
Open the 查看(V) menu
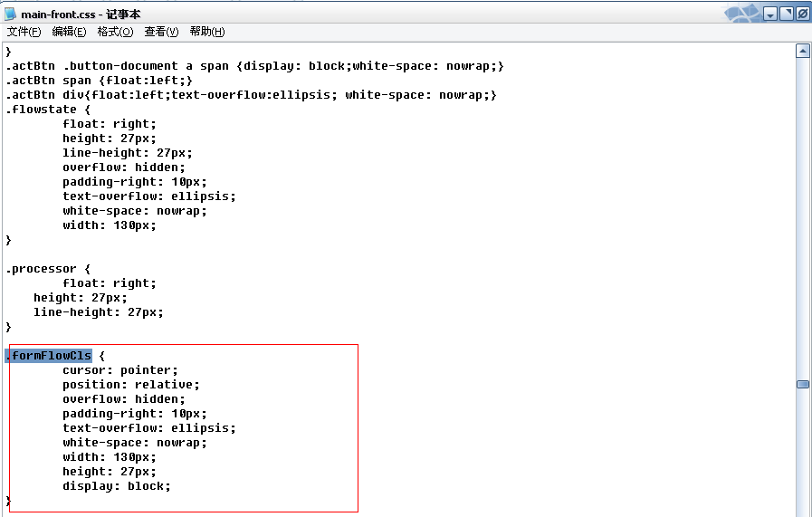point(161,32)
